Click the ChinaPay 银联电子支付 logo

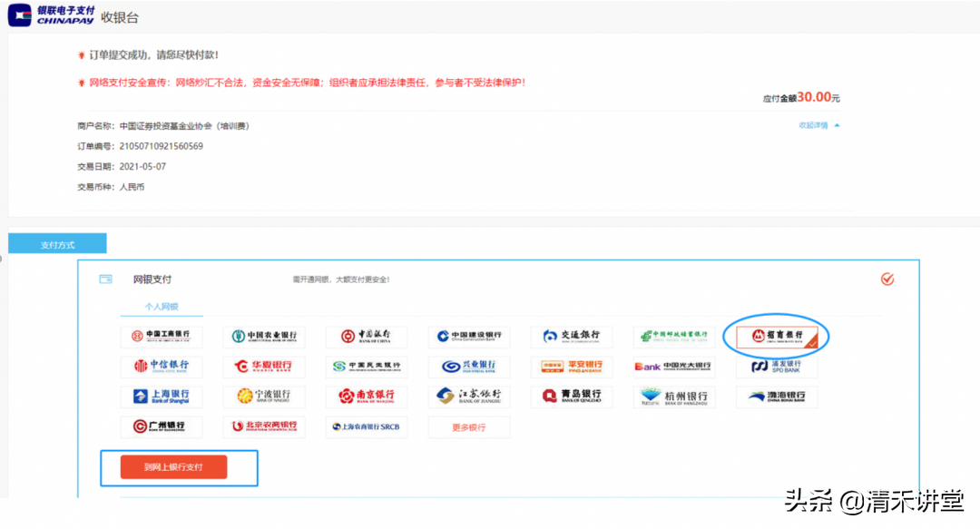click(x=51, y=15)
